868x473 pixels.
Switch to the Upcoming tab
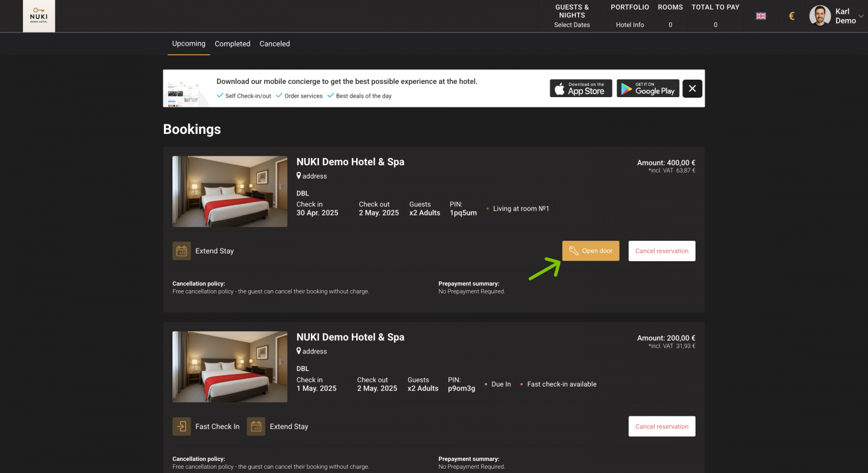click(189, 43)
